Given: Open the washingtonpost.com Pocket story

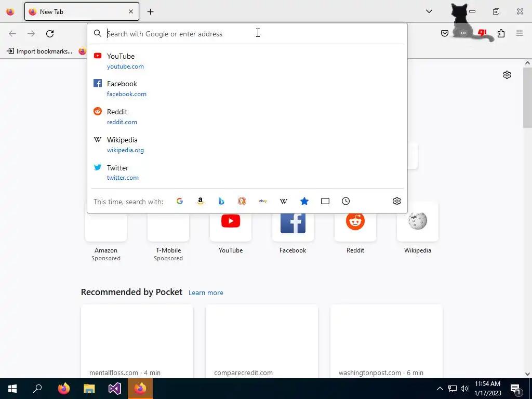Looking at the screenshot, I should pos(387,341).
